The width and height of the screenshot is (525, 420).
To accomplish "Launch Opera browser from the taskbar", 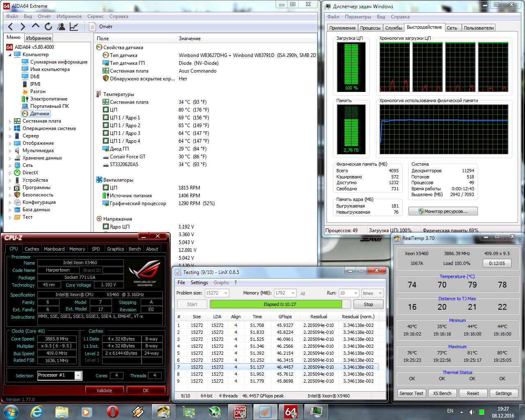I will coord(112,411).
